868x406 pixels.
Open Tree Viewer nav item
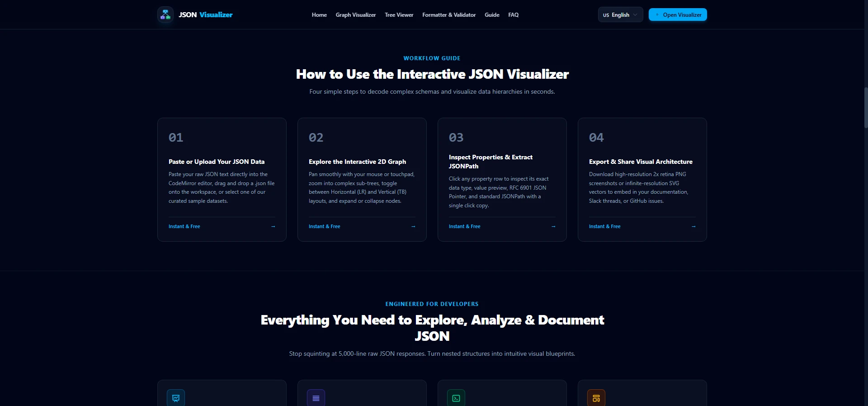click(x=399, y=15)
